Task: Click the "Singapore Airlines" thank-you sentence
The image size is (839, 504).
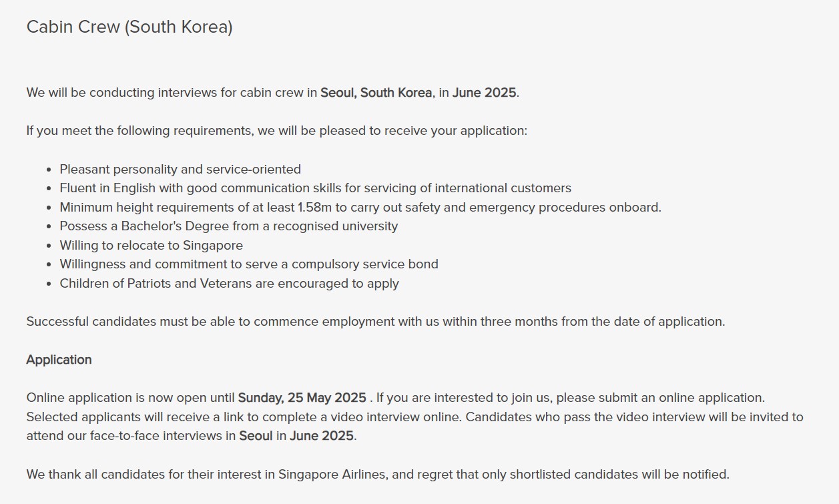Action: click(378, 475)
